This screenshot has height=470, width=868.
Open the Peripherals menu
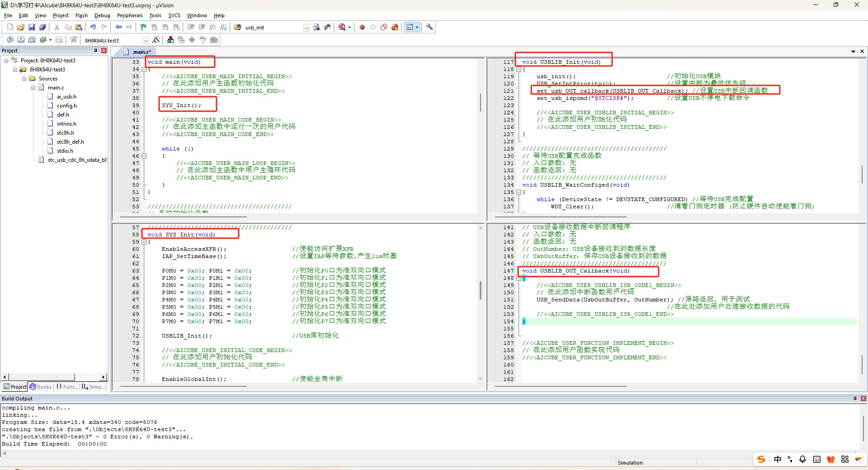coord(130,15)
